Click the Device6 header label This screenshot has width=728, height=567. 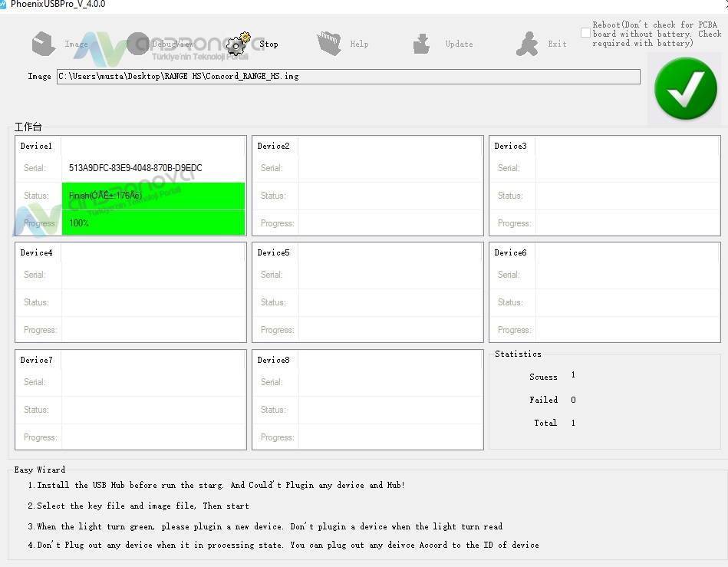point(510,252)
